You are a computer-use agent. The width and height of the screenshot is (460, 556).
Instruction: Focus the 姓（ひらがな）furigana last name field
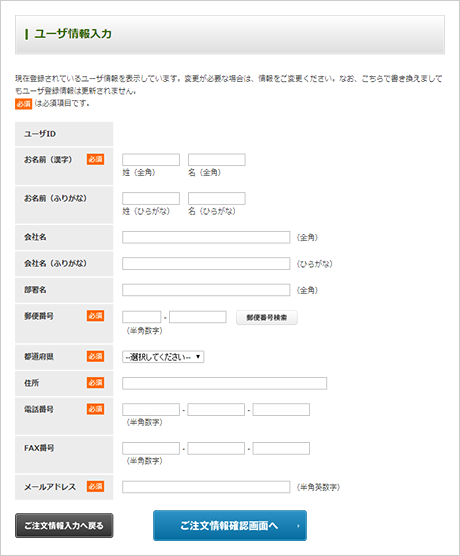click(x=151, y=198)
